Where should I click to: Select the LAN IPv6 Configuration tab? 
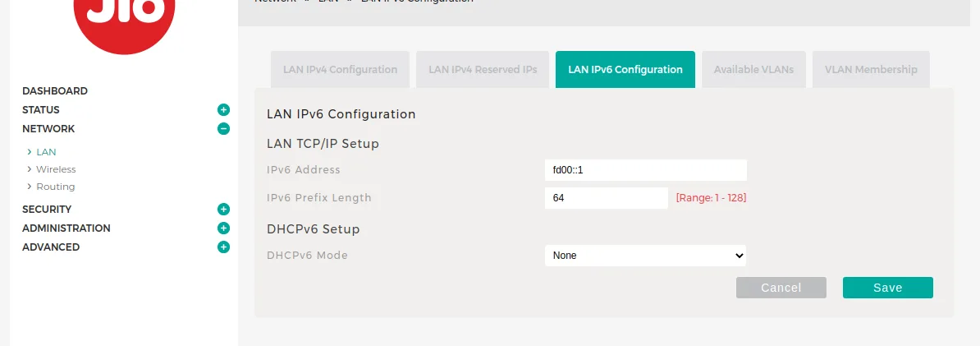[x=625, y=70]
